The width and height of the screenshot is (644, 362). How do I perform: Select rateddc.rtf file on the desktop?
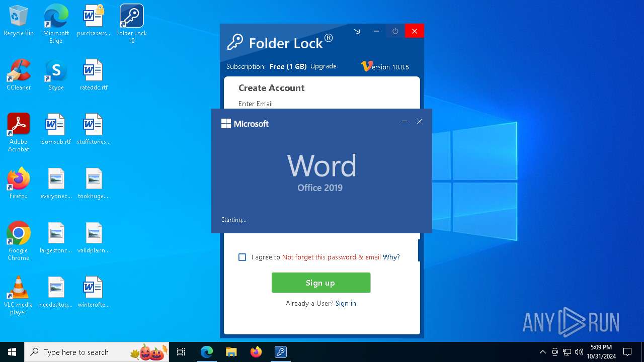pyautogui.click(x=94, y=75)
